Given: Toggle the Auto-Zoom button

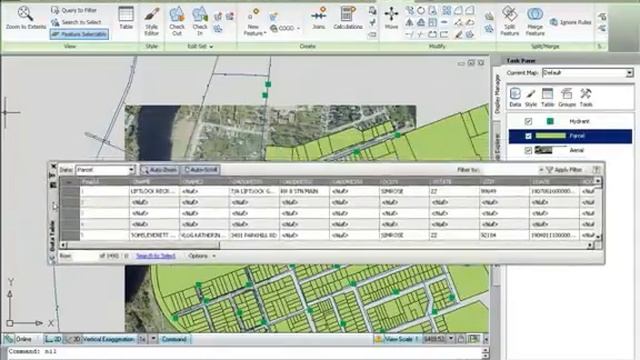Looking at the screenshot, I should coord(159,170).
